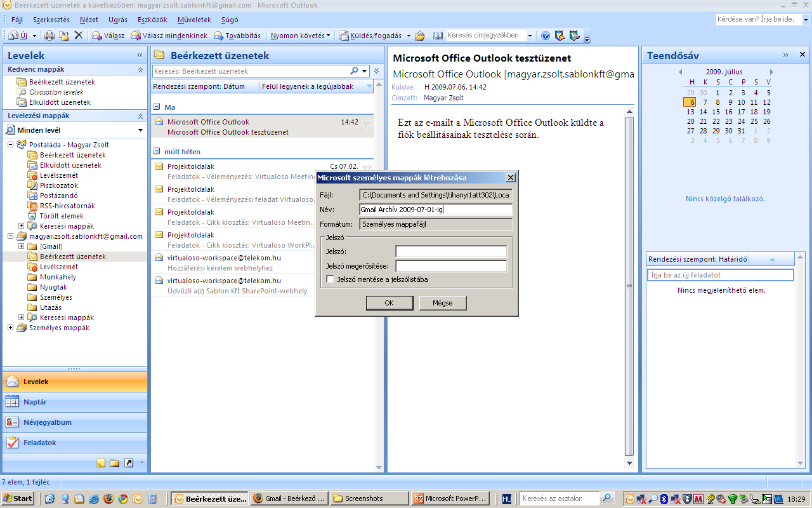Viewport: 812px width, 508px height.
Task: Go to previous month in Teendősáv calendar
Action: pyautogui.click(x=680, y=72)
